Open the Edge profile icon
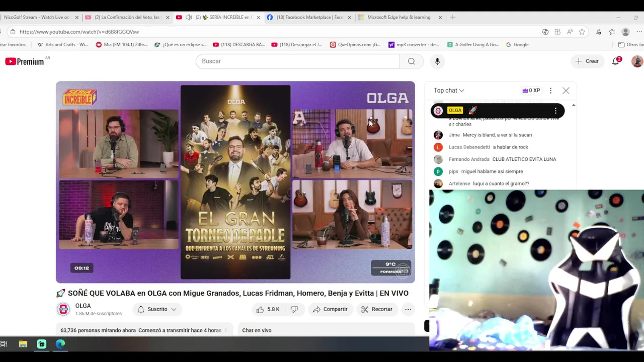The image size is (644, 362). point(625,32)
